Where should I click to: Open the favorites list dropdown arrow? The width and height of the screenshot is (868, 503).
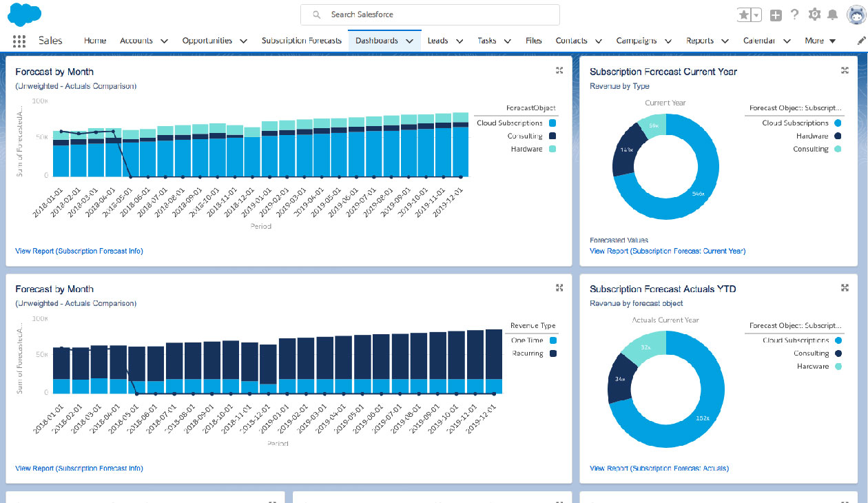pyautogui.click(x=756, y=15)
